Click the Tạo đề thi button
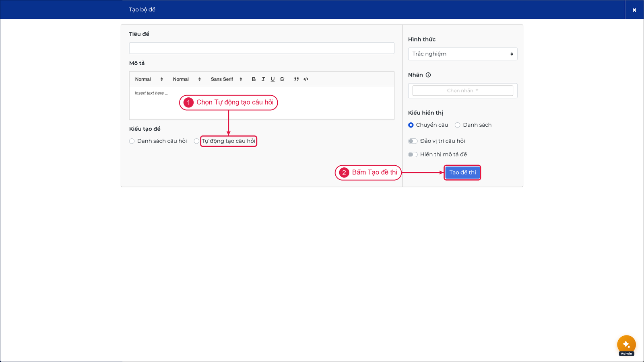 point(462,173)
